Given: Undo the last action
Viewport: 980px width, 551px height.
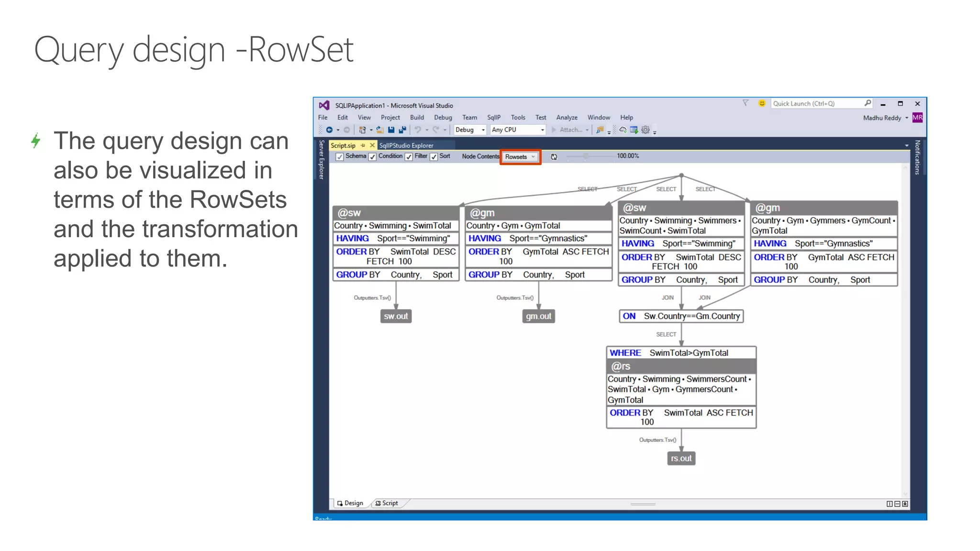Looking at the screenshot, I should coord(418,130).
